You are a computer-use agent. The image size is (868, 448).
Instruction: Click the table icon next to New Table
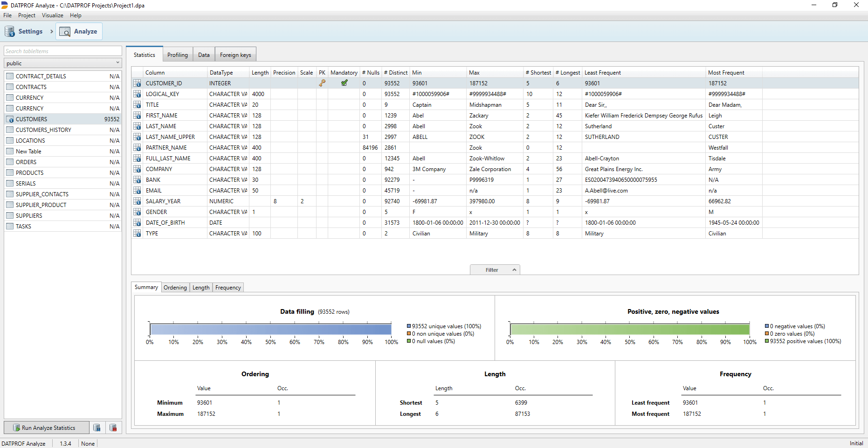pos(10,151)
